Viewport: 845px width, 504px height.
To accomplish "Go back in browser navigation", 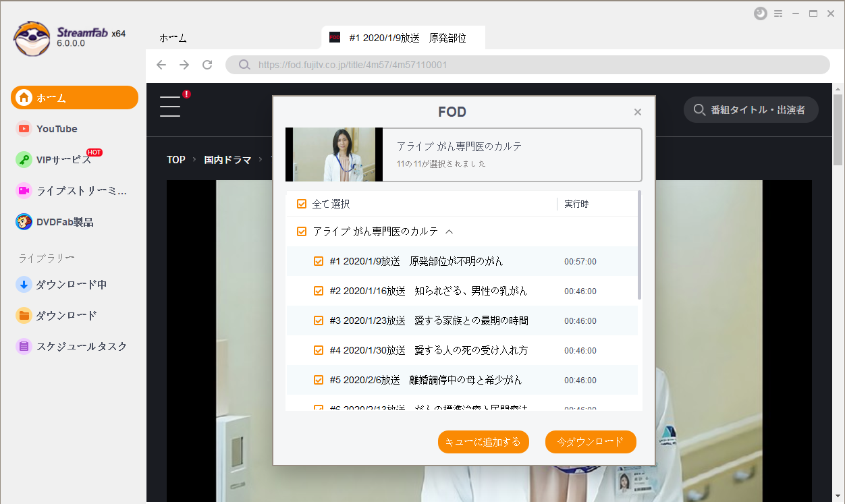I will pyautogui.click(x=161, y=65).
